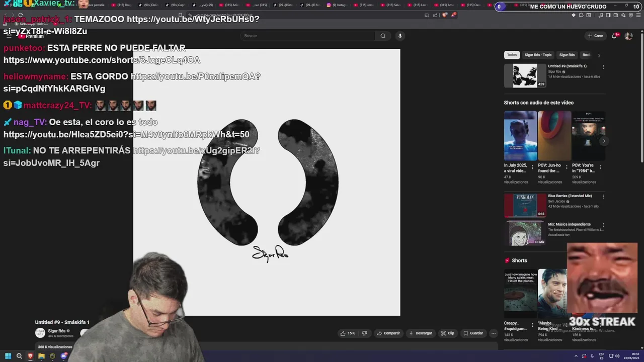The image size is (644, 362).
Task: Open the taskbar volume control
Action: point(617,356)
